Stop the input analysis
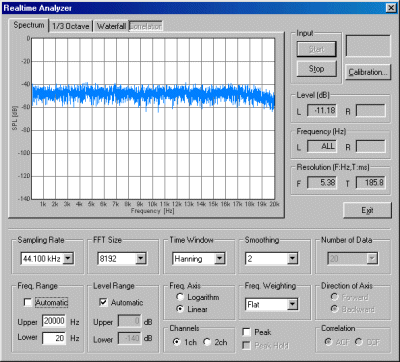 (316, 69)
